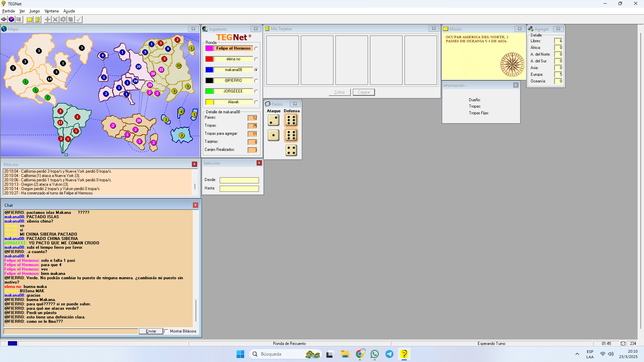Screen dimensions: 644x362
Task: Select makana08 radio button
Action: click(x=256, y=70)
